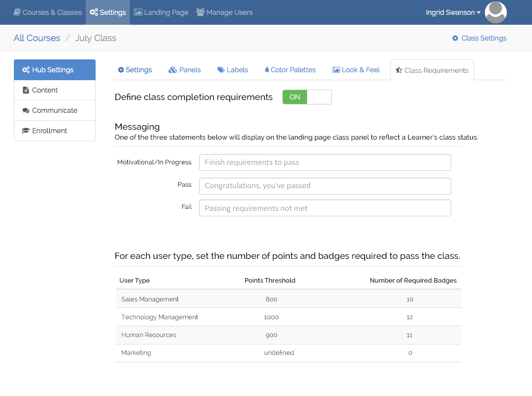The height and width of the screenshot is (396, 532).
Task: Toggle class completion requirements switch off
Action: click(x=307, y=97)
